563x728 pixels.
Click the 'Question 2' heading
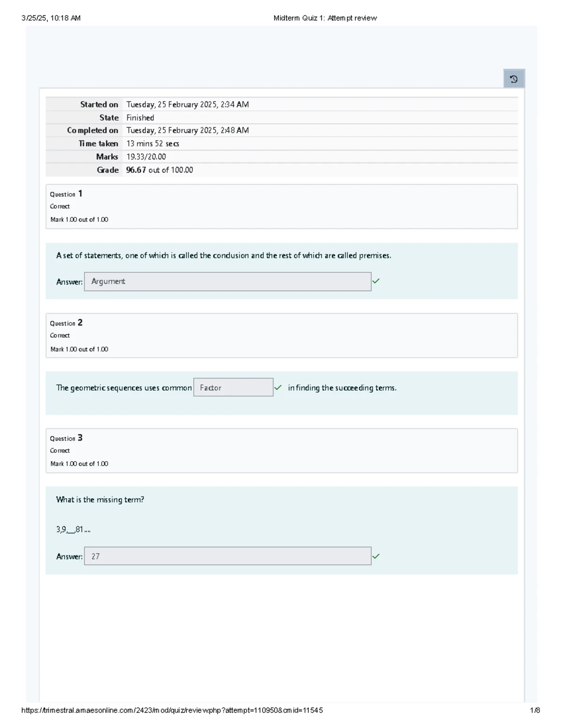pyautogui.click(x=66, y=323)
